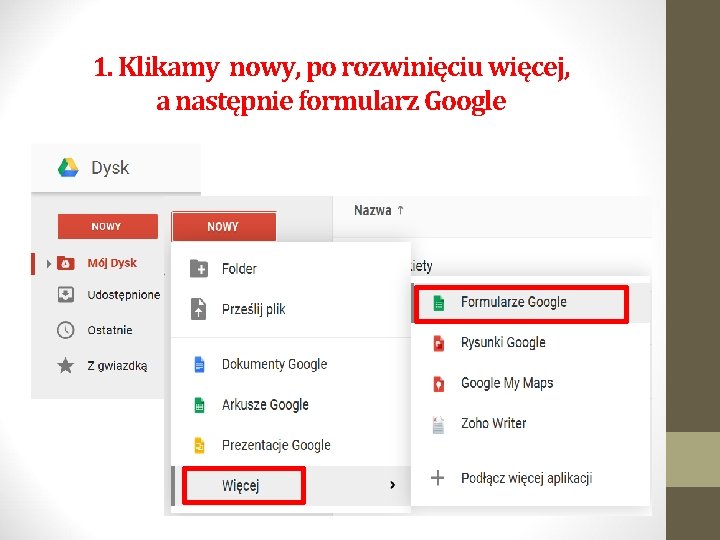This screenshot has height=540, width=720.
Task: Choose Prześlij plik menu entry
Action: click(x=291, y=309)
